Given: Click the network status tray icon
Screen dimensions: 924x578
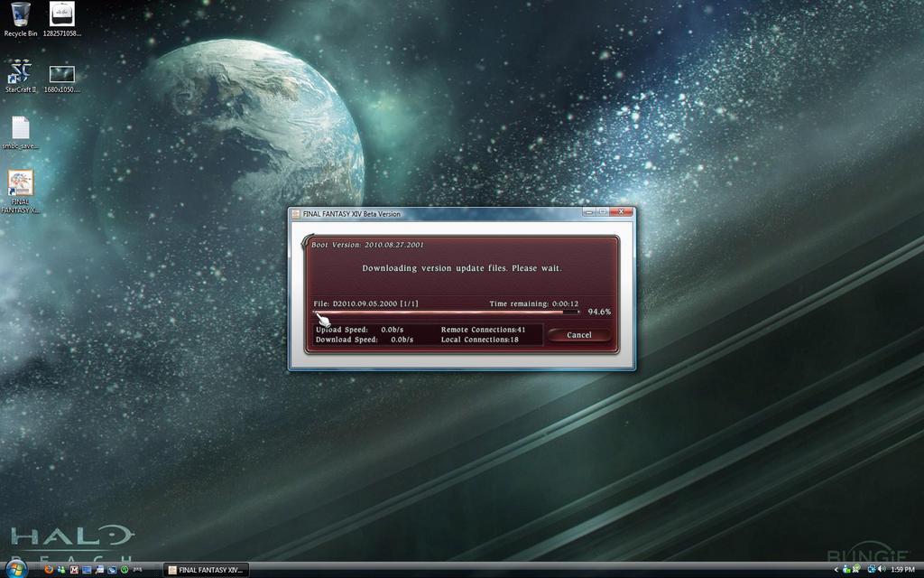Looking at the screenshot, I should point(871,570).
